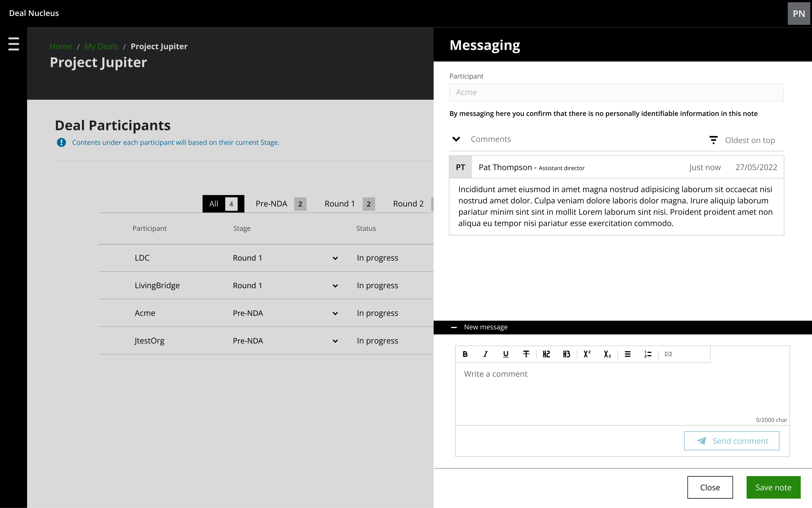Switch to the Round 1 tab
This screenshot has width=812, height=508.
(x=349, y=204)
